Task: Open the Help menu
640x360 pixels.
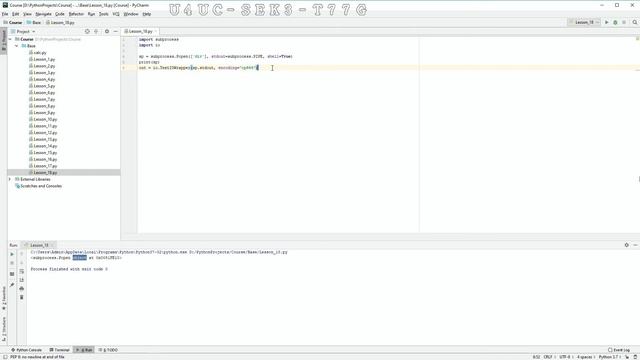Action: (x=147, y=14)
